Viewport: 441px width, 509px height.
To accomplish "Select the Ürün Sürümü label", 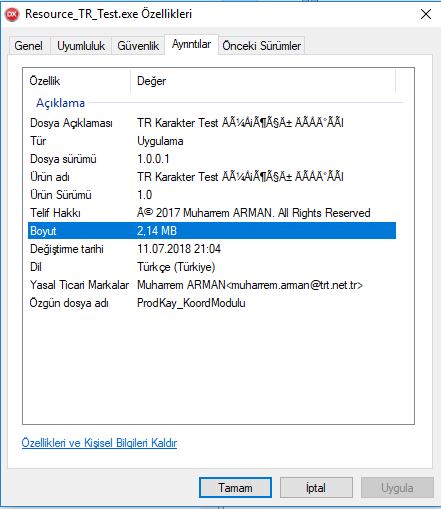I will pos(61,195).
